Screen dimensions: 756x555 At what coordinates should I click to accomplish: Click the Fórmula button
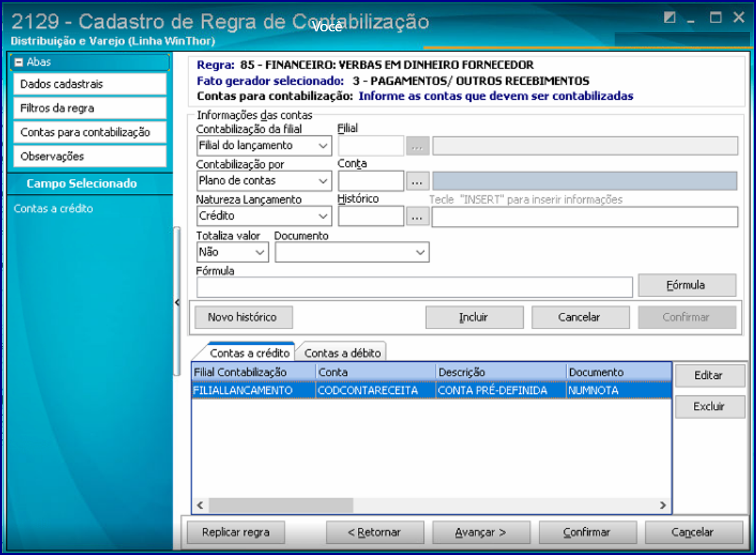tap(686, 285)
